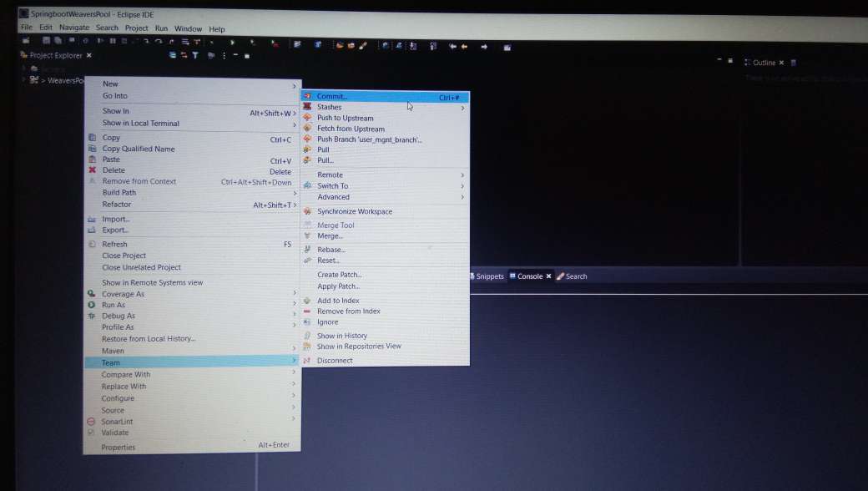Viewport: 868px width, 491px height.
Task: Expand the Show In submenu arrow
Action: [x=295, y=113]
